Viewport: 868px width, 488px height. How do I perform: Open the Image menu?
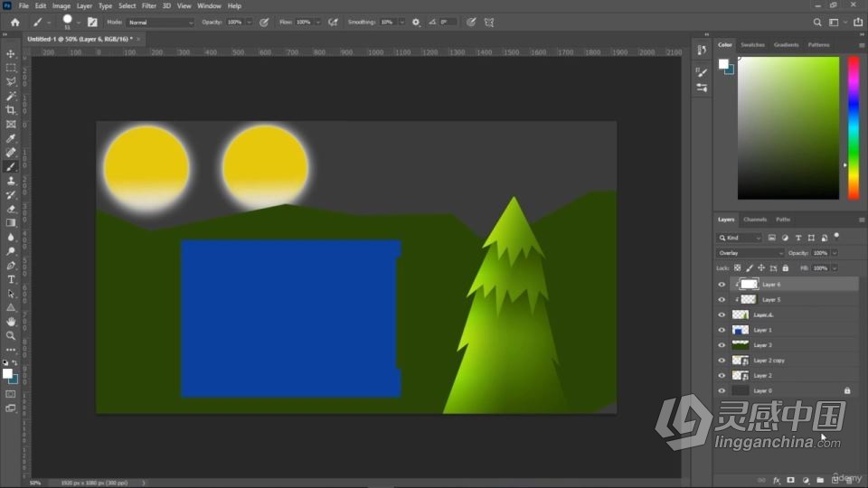pos(61,5)
